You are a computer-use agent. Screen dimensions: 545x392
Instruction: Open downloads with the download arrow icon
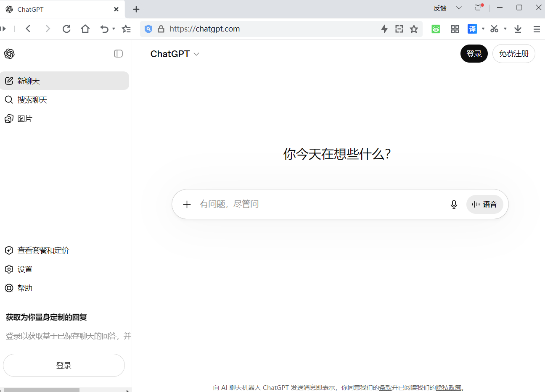[x=518, y=29]
